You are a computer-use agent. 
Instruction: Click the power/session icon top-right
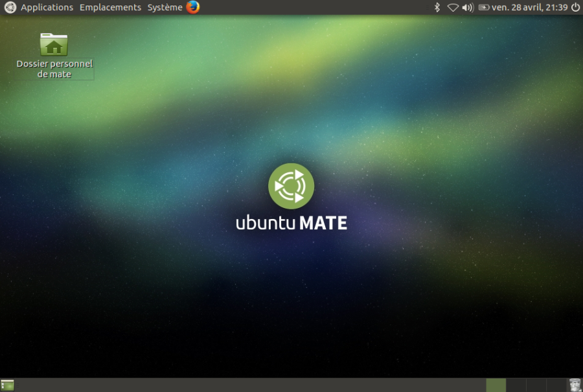[x=576, y=8]
